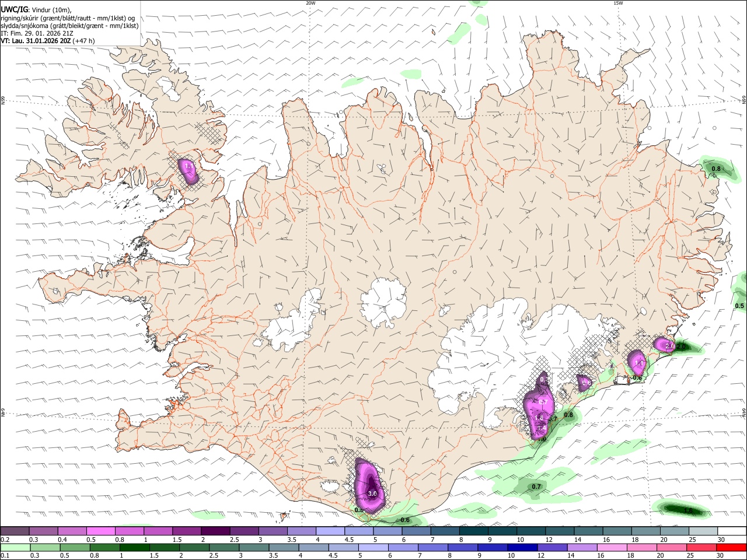Click the bright red legend swatch at 30
This screenshot has height=560, width=747.
[731, 548]
